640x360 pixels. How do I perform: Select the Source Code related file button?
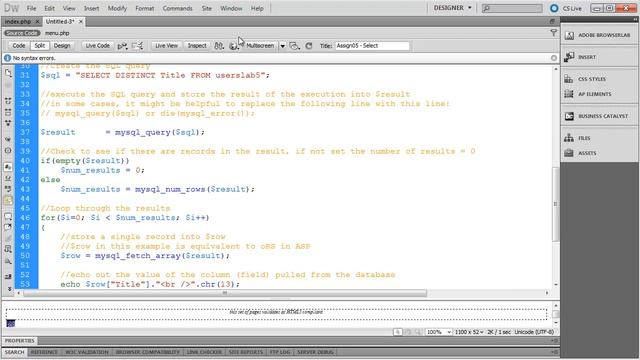pos(22,33)
